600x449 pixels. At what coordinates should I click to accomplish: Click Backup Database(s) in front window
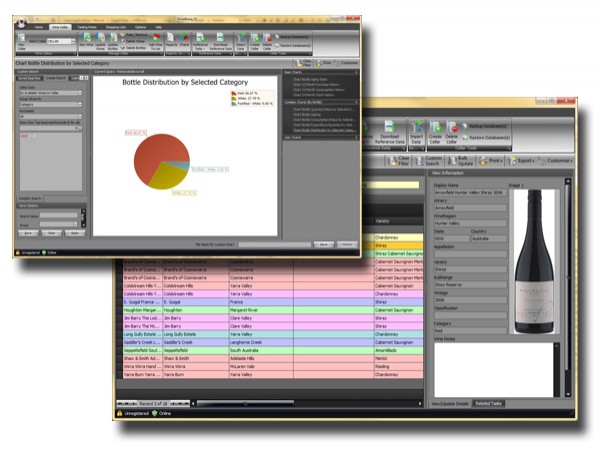(292, 37)
